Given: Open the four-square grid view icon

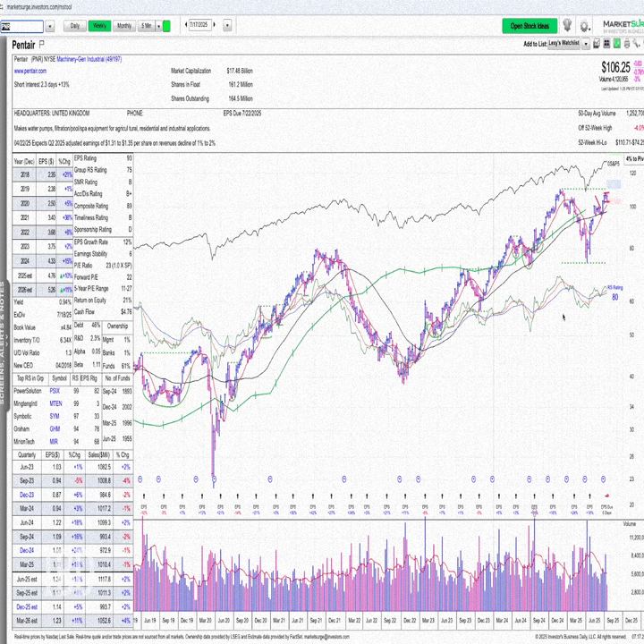Looking at the screenshot, I should (606, 44).
